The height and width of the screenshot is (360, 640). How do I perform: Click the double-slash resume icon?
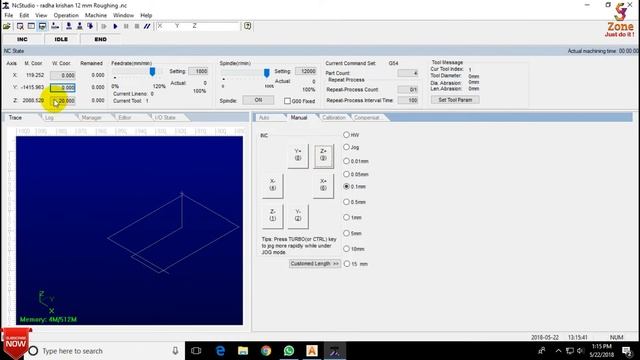coord(147,26)
